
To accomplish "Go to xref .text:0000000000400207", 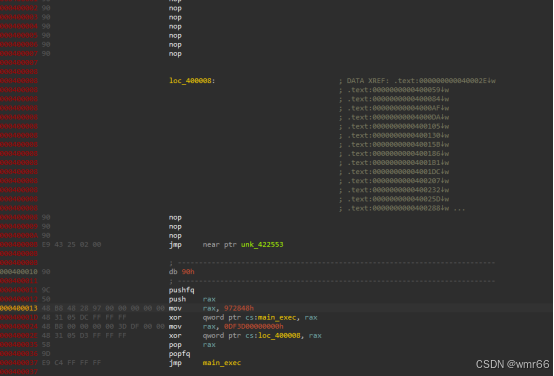I will [398, 181].
